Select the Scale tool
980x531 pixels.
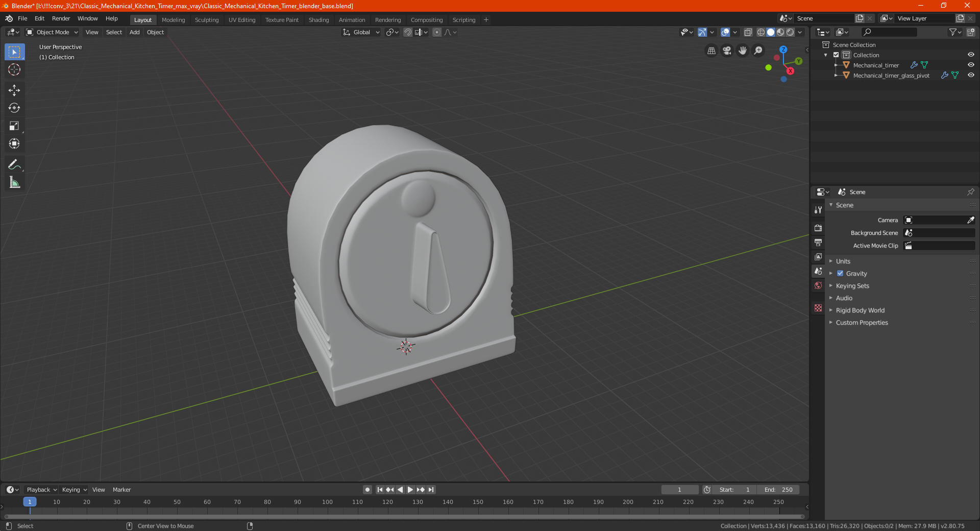(x=14, y=126)
